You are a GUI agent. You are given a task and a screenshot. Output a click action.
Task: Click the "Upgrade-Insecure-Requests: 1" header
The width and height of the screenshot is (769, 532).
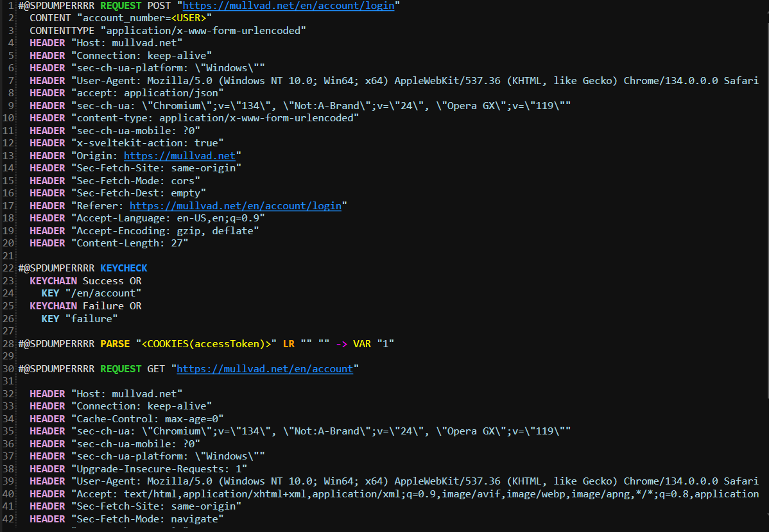(x=162, y=469)
